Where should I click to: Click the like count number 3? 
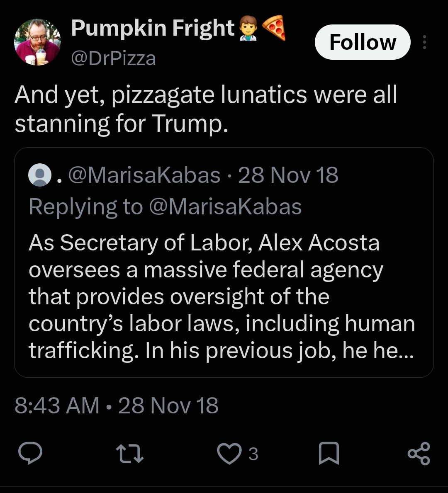[253, 454]
